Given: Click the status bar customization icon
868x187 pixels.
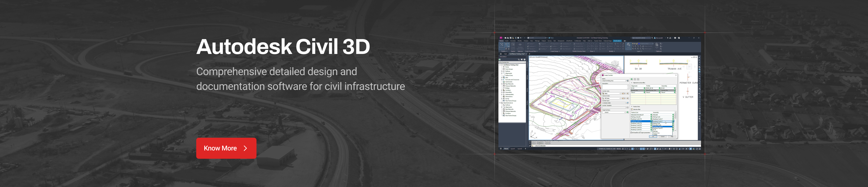Looking at the screenshot, I should tap(700, 149).
